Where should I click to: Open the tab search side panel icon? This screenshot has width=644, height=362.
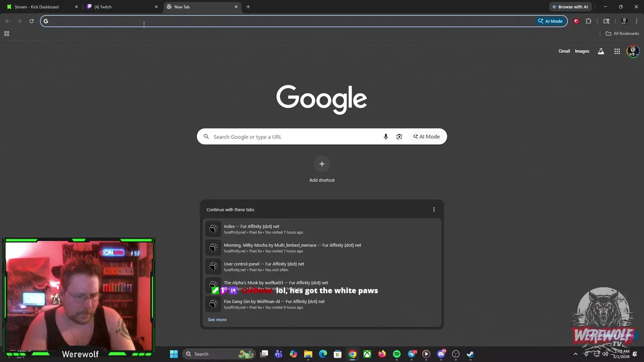click(606, 21)
